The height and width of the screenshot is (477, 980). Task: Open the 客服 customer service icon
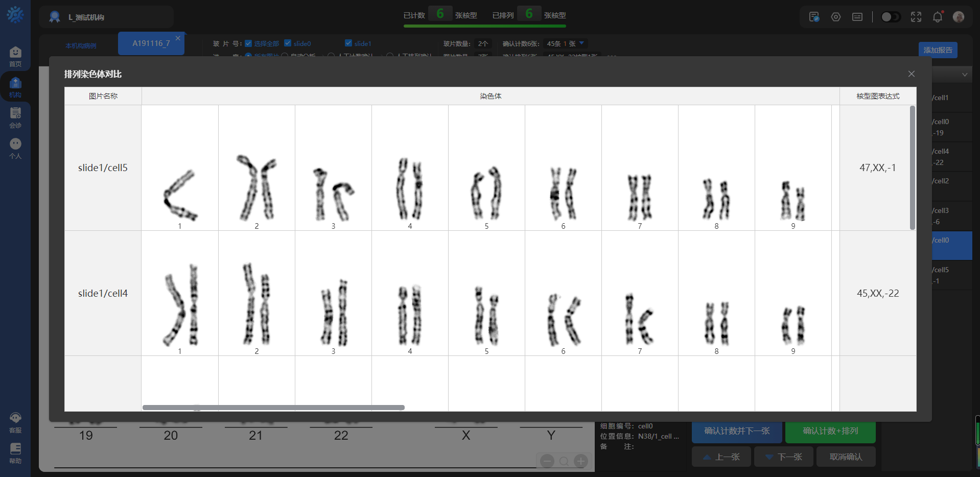[x=15, y=422]
